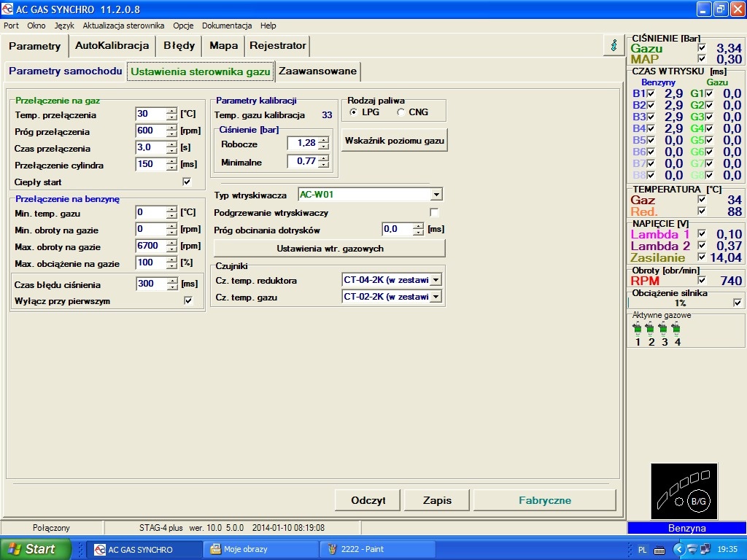
Task: Open Wskaźnik poziomu gazu settings
Action: (395, 141)
